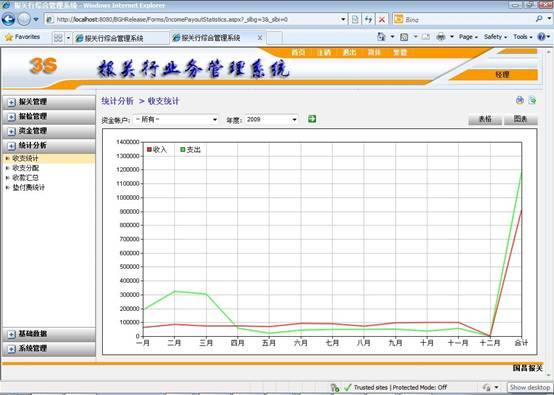Switch to the 图表 chart view
This screenshot has height=395, width=554.
(520, 119)
